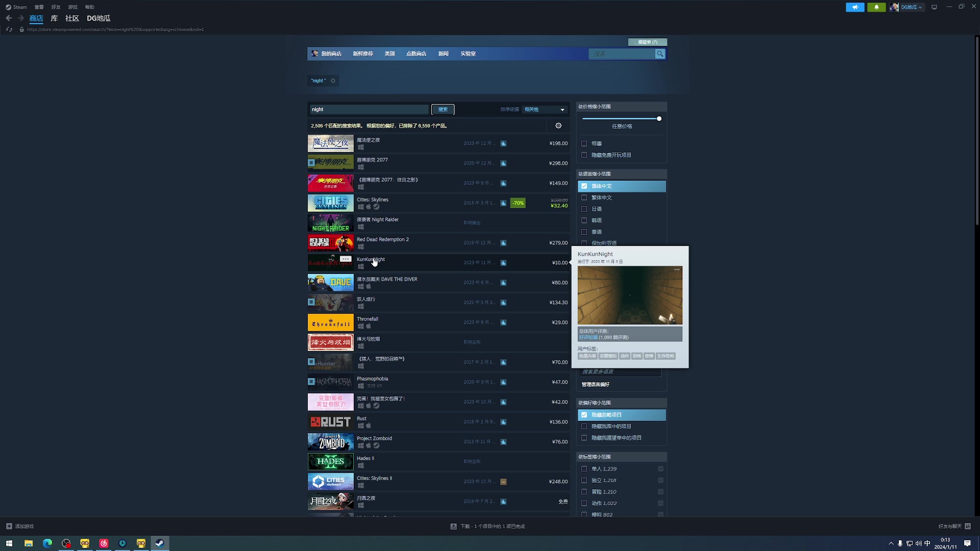Viewport: 980px width, 551px height.
Task: Click the store search magnifier icon
Action: click(x=660, y=54)
